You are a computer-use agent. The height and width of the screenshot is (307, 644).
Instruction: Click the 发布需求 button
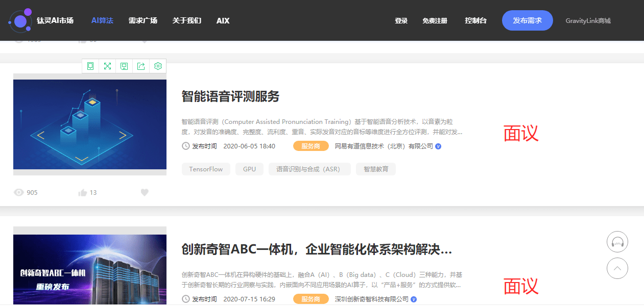point(528,20)
